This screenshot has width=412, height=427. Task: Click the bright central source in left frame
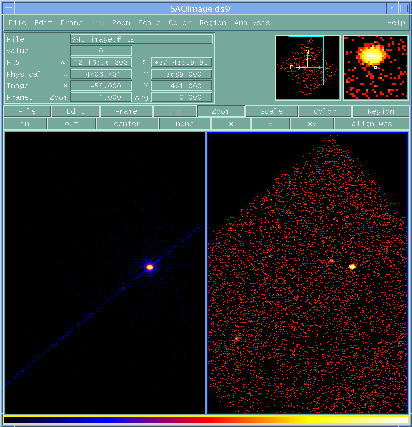[150, 267]
